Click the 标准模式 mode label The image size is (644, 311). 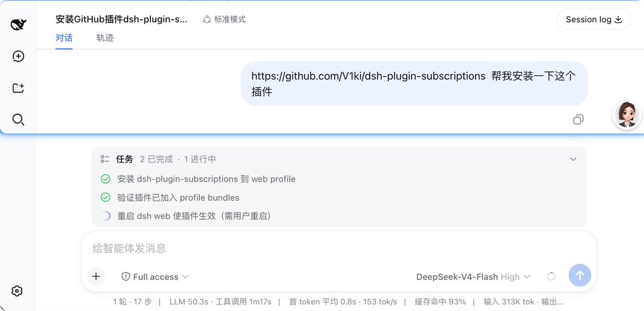pyautogui.click(x=225, y=19)
